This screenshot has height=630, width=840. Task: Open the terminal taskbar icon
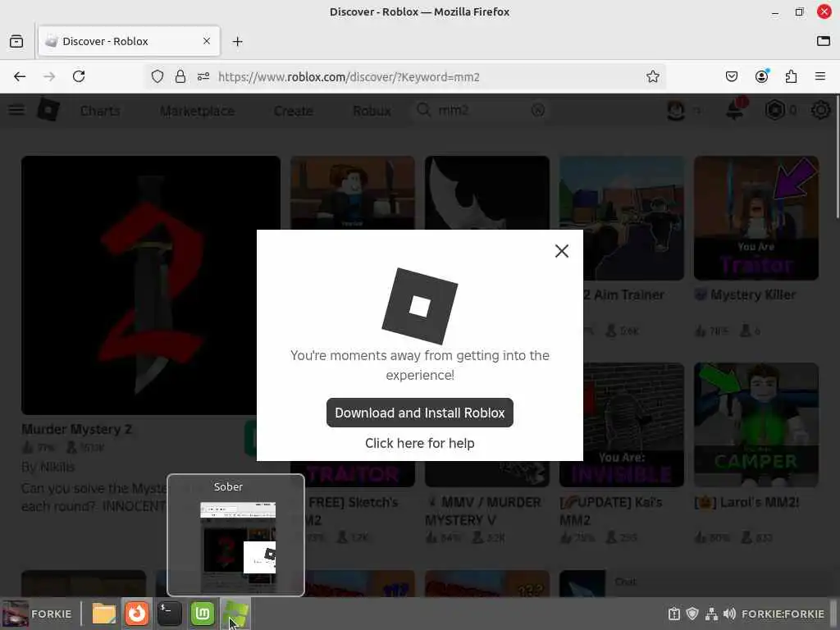click(169, 614)
